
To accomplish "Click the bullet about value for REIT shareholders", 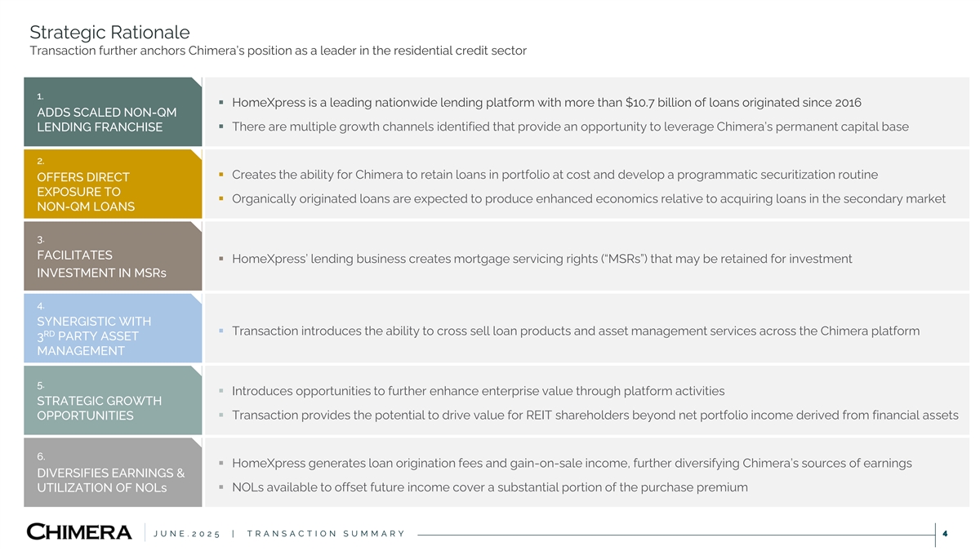I will [x=595, y=415].
